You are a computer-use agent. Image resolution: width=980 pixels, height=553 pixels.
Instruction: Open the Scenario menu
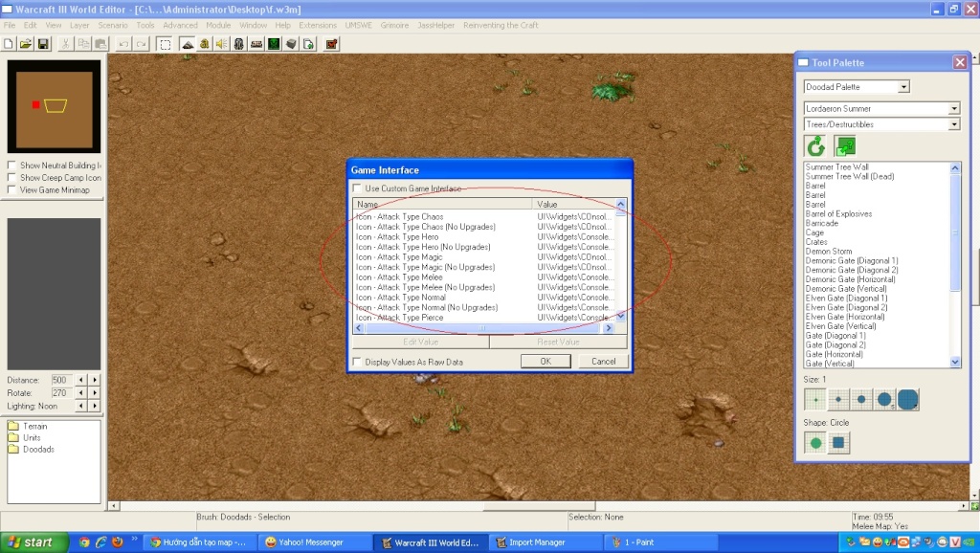coord(113,25)
